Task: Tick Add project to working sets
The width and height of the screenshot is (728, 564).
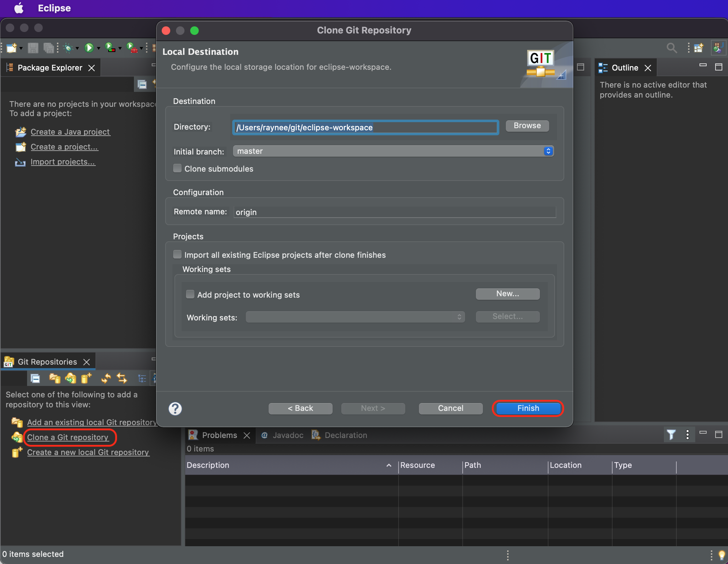Action: (190, 294)
